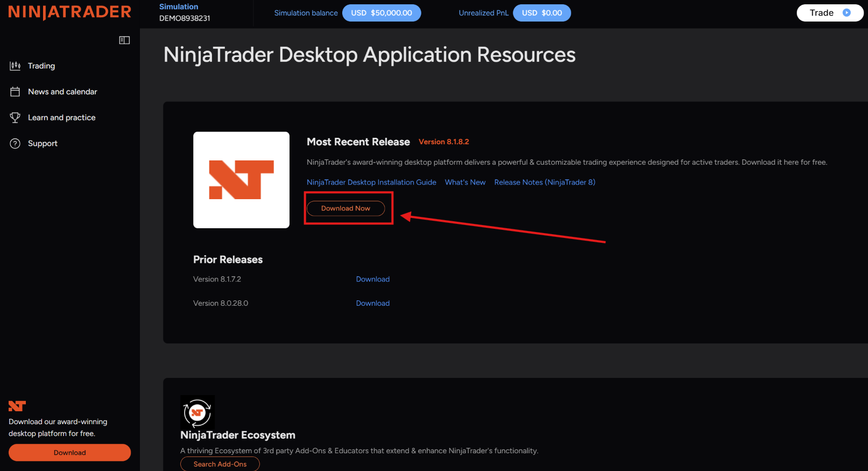
Task: Click the NinjaTrader logo in header
Action: pos(70,12)
